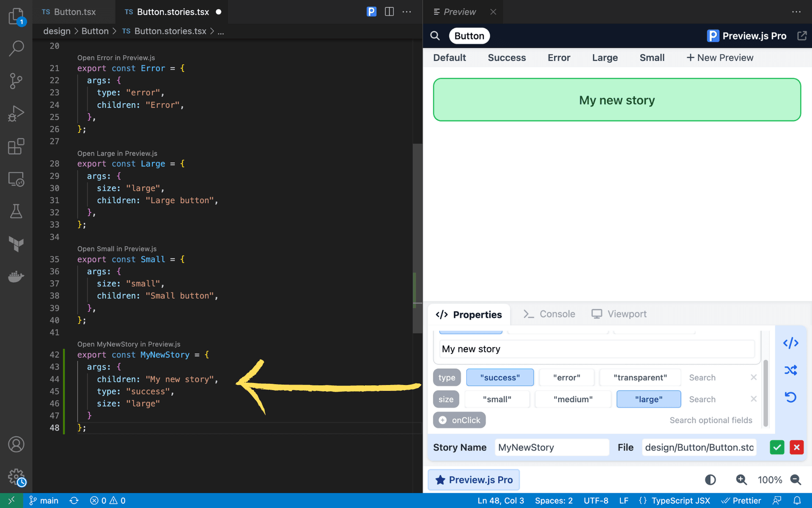812x508 pixels.
Task: Click the source control icon in sidebar
Action: (x=16, y=81)
